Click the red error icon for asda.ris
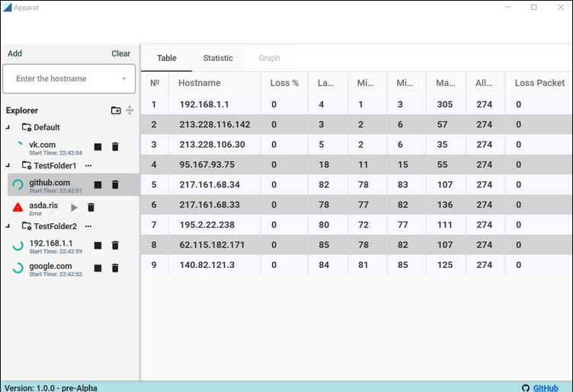The image size is (573, 392). click(x=18, y=207)
